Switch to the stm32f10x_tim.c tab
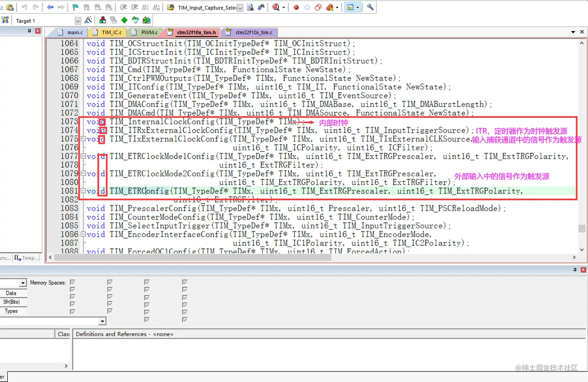The width and height of the screenshot is (588, 382). pos(249,32)
